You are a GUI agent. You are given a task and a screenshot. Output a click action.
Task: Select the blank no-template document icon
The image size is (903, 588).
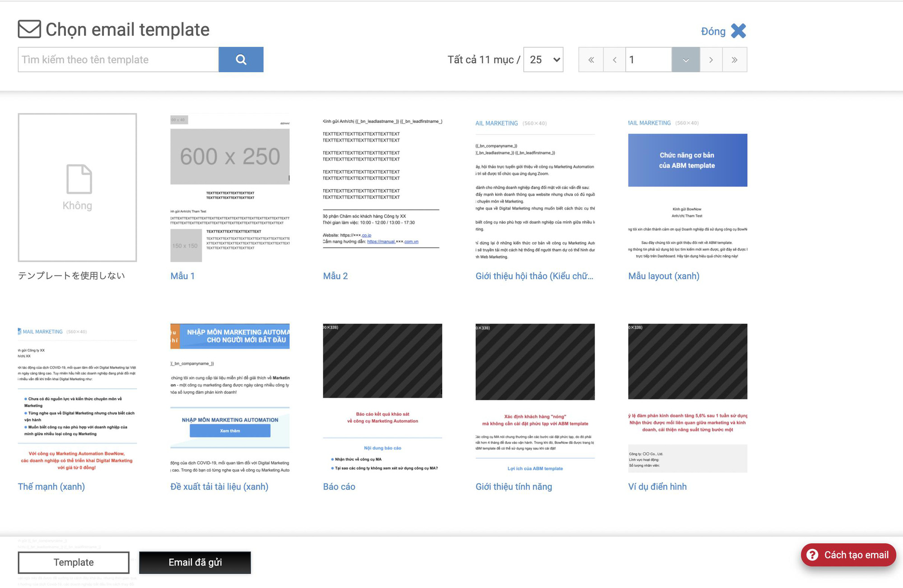(79, 179)
